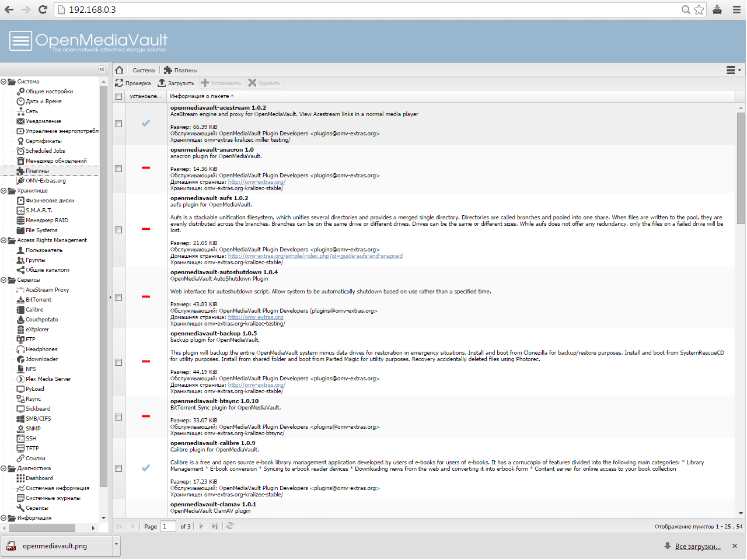
Task: Open Dashboard grid icon
Action: tap(20, 478)
